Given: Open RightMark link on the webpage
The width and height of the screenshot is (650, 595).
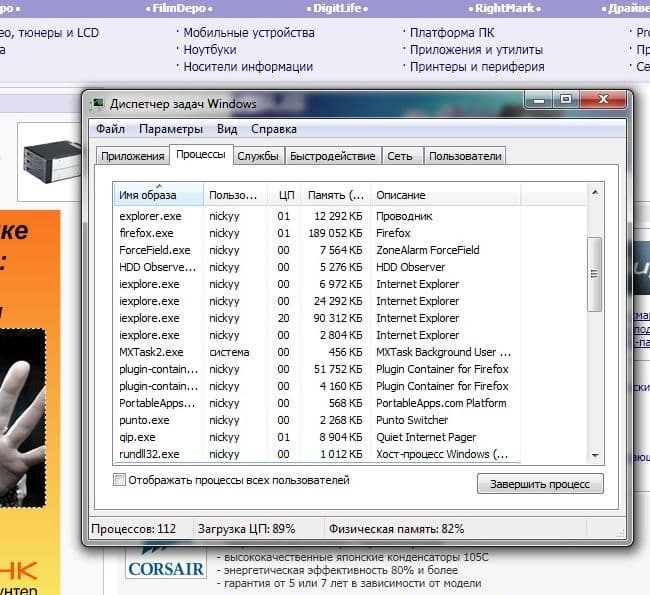Looking at the screenshot, I should pyautogui.click(x=504, y=8).
